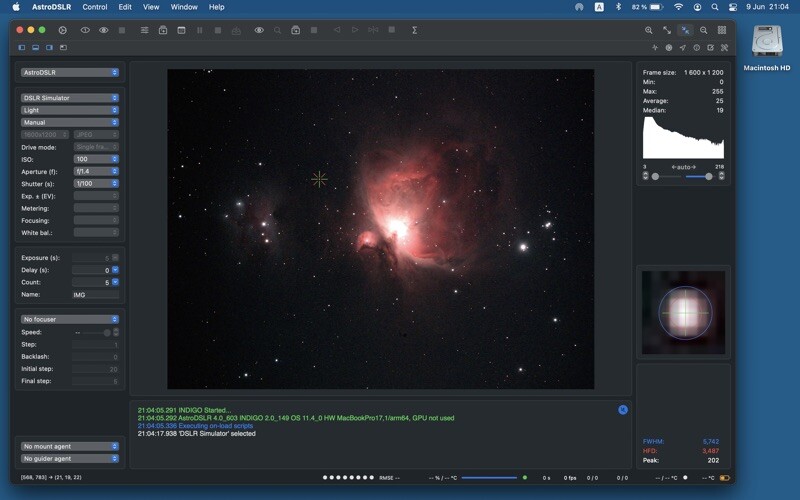The height and width of the screenshot is (500, 800).
Task: Open the Macintosh HD desktop drive icon
Action: 766,42
